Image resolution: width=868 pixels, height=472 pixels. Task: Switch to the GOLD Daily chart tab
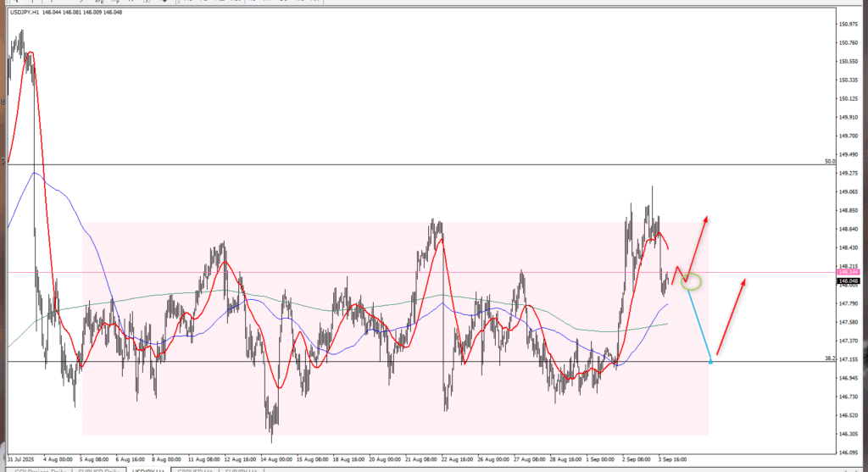[x=38, y=469]
